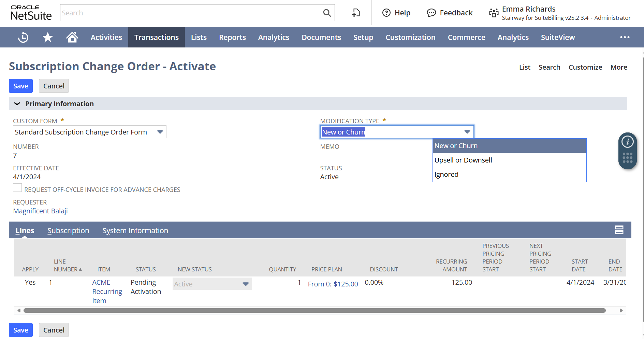Open the role switcher icon beside Emma Richards
Screen dimensions: 644x339
(x=494, y=13)
